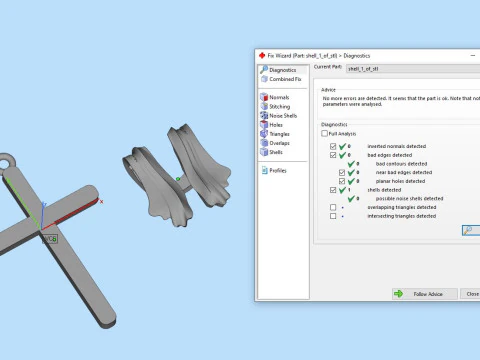Toggle near bad edges detected checkbox
480x360 pixels.
pos(342,172)
